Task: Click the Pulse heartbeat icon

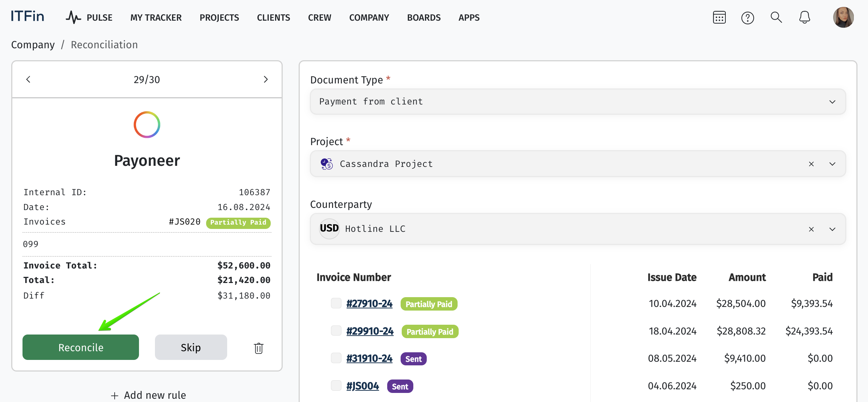Action: pyautogui.click(x=73, y=17)
